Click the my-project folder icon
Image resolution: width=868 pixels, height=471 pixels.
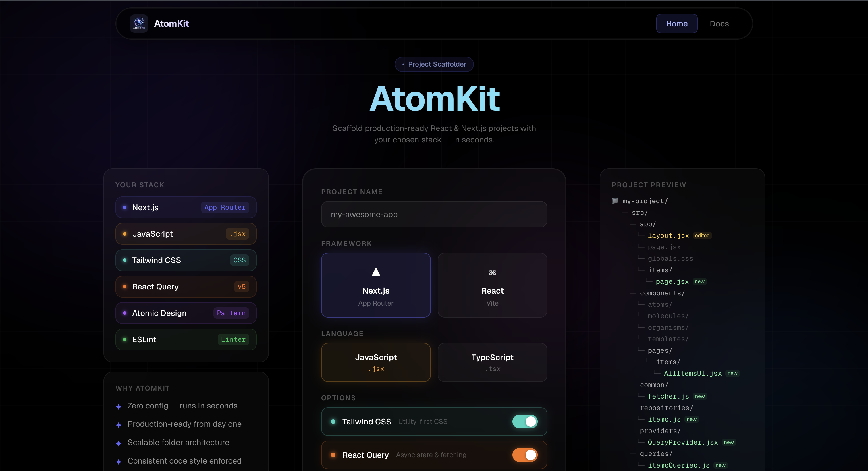click(615, 201)
